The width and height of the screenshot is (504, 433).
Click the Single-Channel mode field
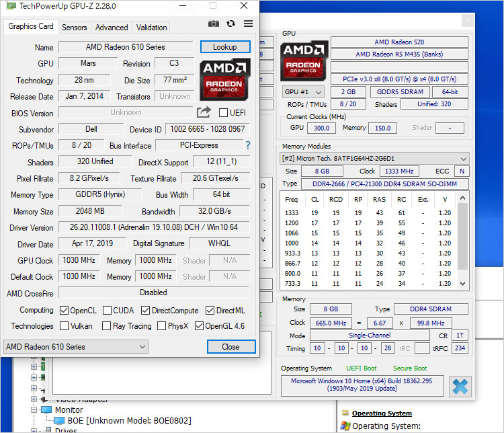pos(370,336)
